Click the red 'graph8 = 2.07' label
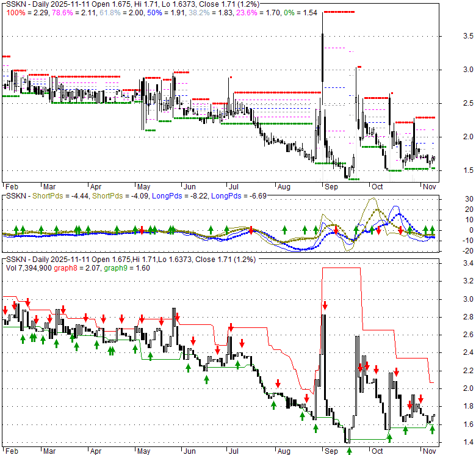 [77, 268]
